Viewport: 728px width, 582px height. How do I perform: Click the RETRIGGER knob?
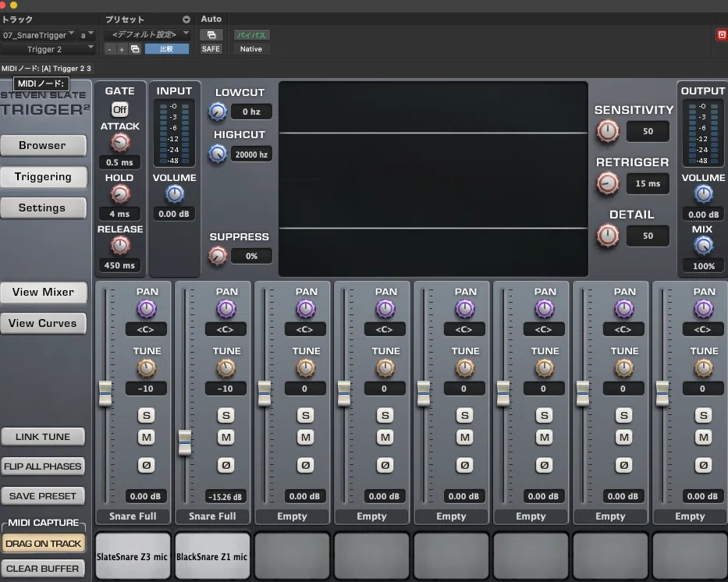pos(607,183)
